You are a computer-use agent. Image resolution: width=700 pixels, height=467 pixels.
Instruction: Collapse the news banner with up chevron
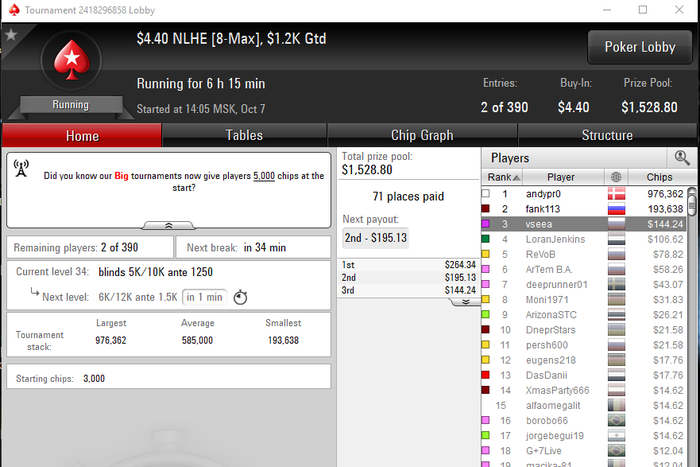[x=169, y=225]
